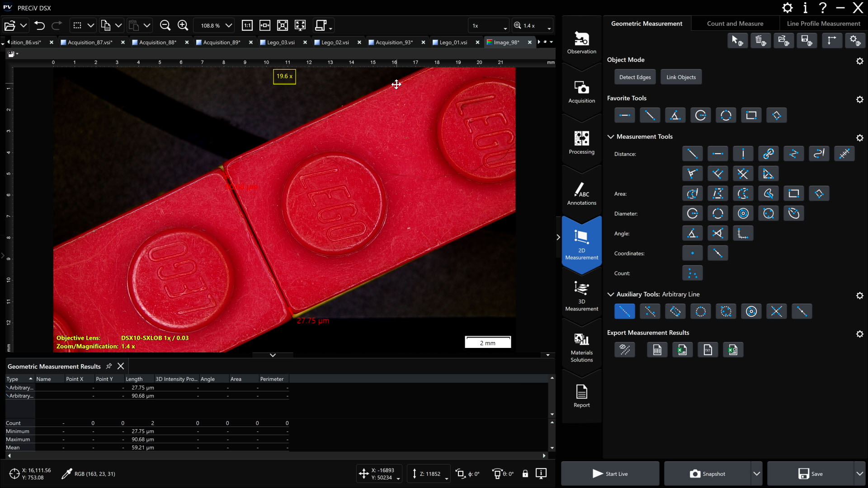Viewport: 868px width, 488px height.
Task: Select the three-point angle measurement tool
Action: [x=692, y=234]
